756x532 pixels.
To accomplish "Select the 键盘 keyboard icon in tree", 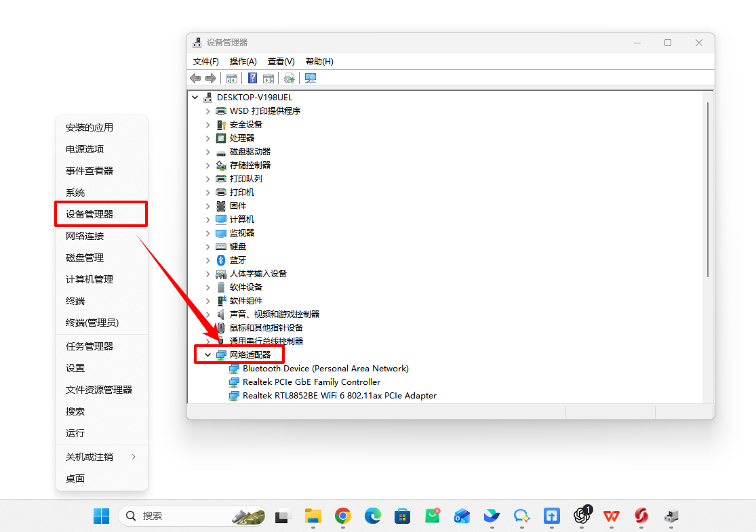I will click(221, 247).
